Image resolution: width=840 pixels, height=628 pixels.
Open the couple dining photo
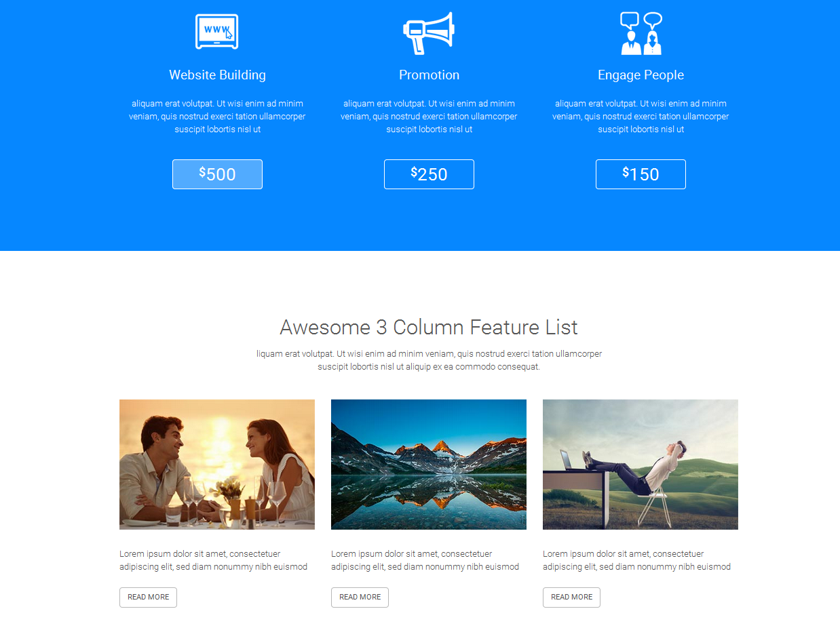point(217,465)
